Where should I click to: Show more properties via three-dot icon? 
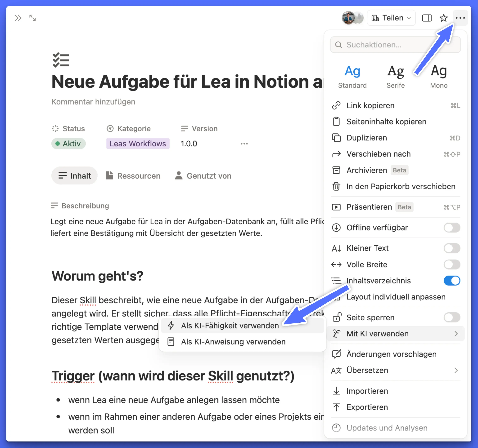(244, 144)
